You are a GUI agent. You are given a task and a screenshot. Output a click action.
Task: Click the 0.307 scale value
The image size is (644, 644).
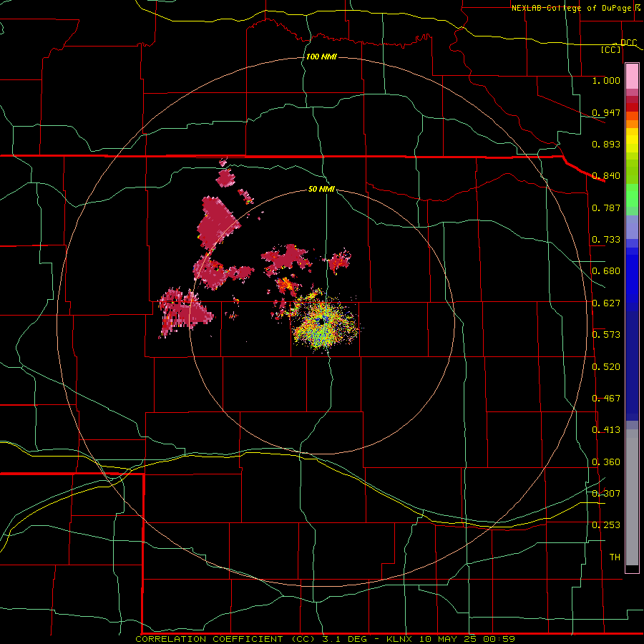click(606, 494)
